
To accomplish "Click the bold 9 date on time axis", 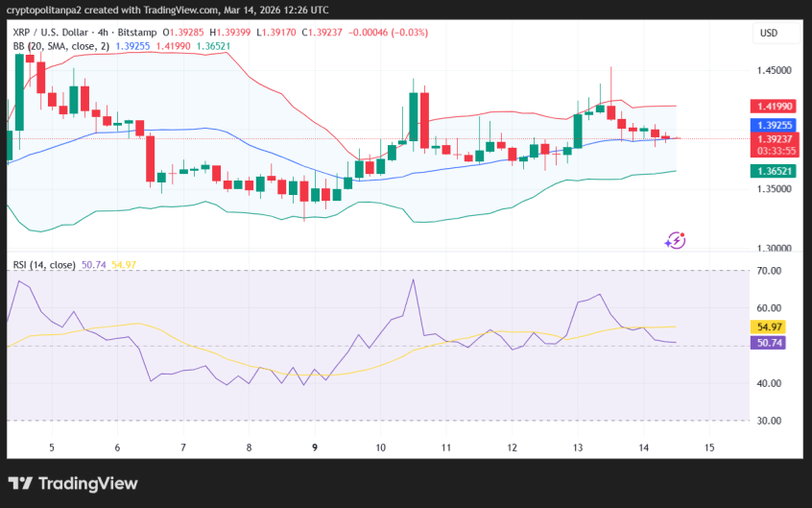I will tap(315, 448).
